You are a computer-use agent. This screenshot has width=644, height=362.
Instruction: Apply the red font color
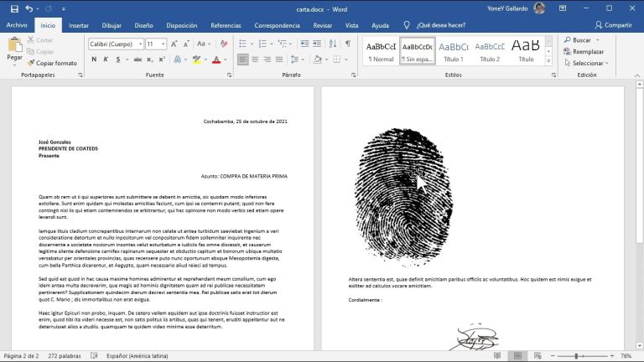[x=216, y=59]
